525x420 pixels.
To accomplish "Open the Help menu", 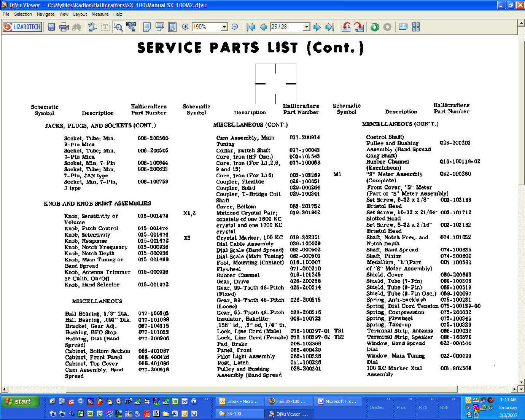I will (118, 14).
